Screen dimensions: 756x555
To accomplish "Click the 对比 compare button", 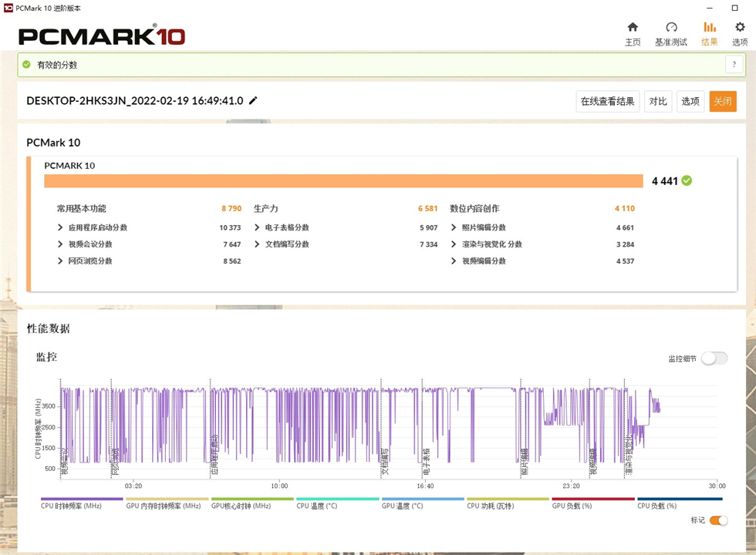I will (x=658, y=102).
